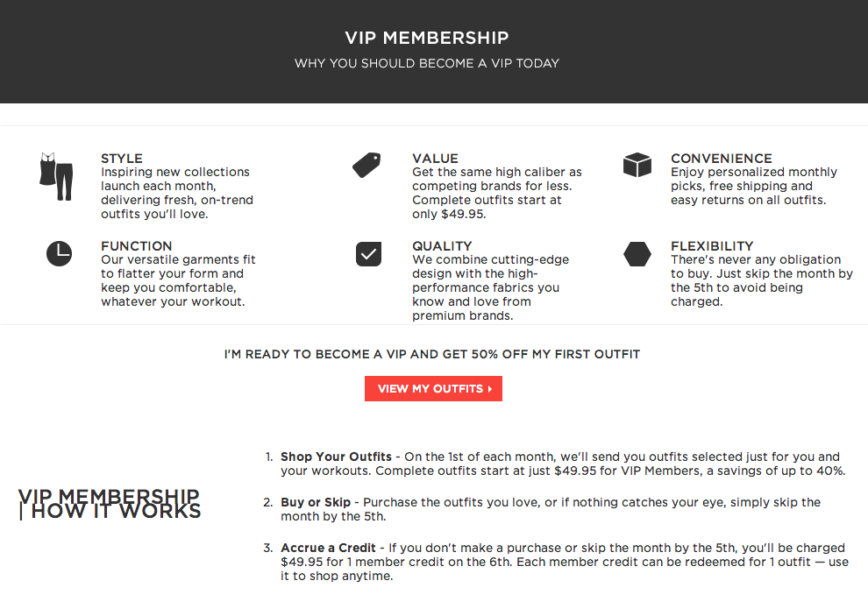868x602 pixels.
Task: Click the clock Function icon
Action: coord(59,253)
